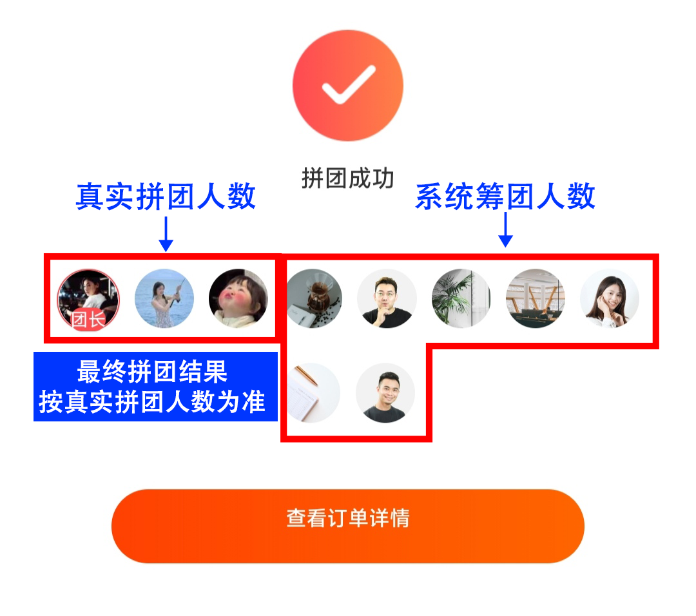
Task: Tap the red success checkmark icon
Action: pyautogui.click(x=348, y=85)
